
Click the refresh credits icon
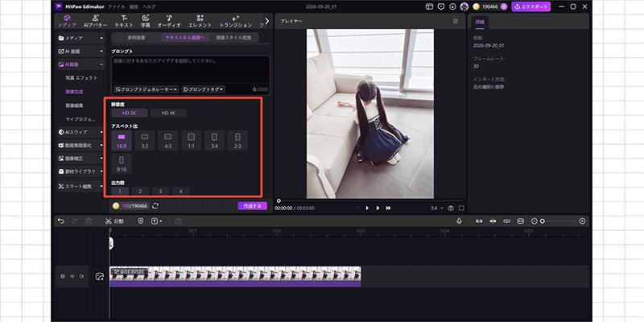155,206
